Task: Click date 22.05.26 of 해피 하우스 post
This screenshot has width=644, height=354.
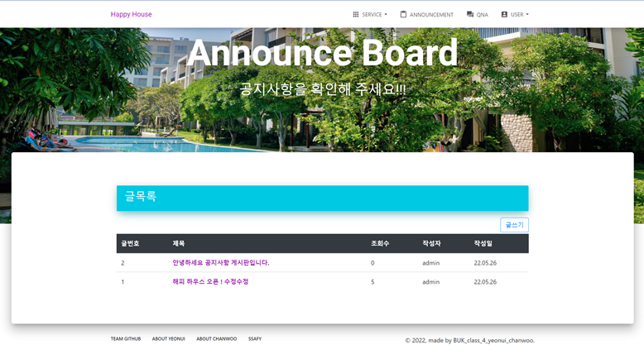Action: (x=485, y=282)
